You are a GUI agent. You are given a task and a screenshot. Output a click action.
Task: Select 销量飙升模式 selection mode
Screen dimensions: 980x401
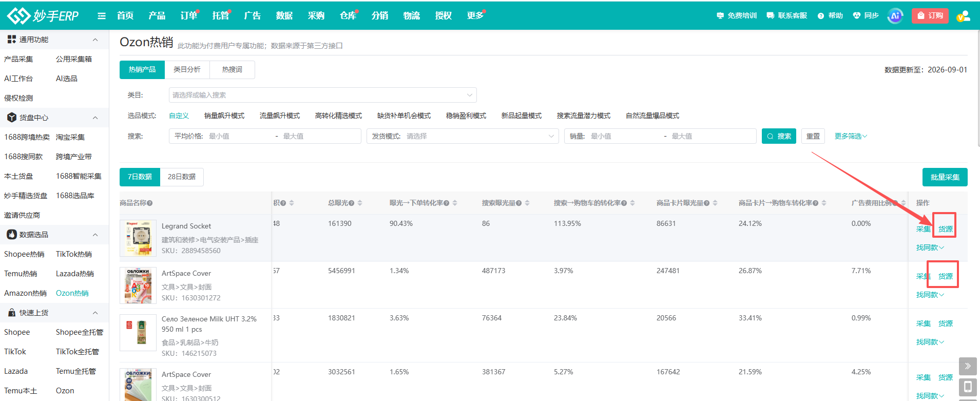(224, 116)
